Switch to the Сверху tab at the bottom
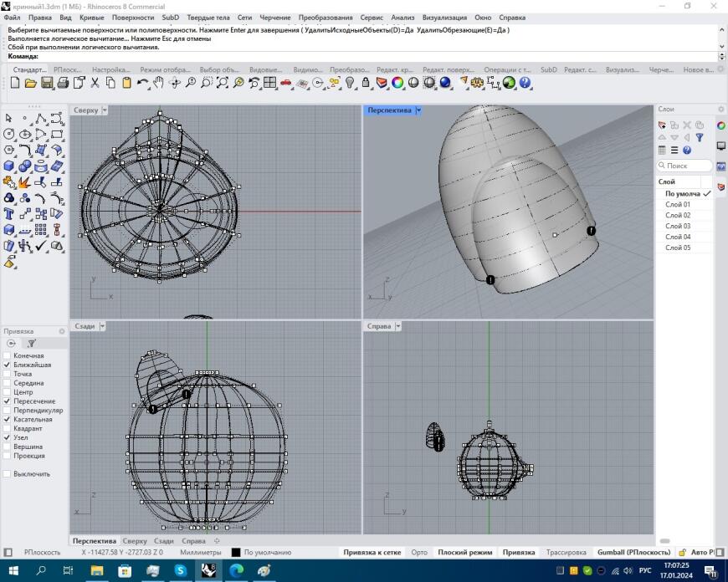The image size is (728, 582). coord(135,541)
